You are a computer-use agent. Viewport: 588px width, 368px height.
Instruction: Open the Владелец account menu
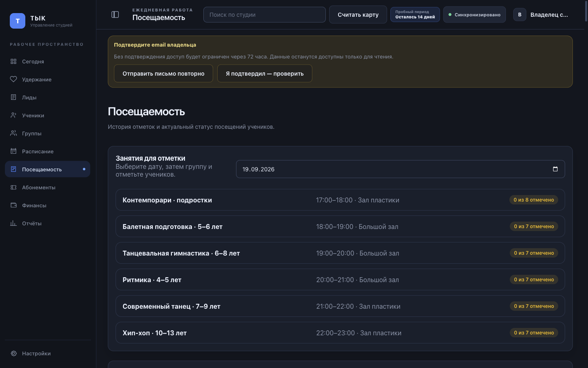pos(541,15)
